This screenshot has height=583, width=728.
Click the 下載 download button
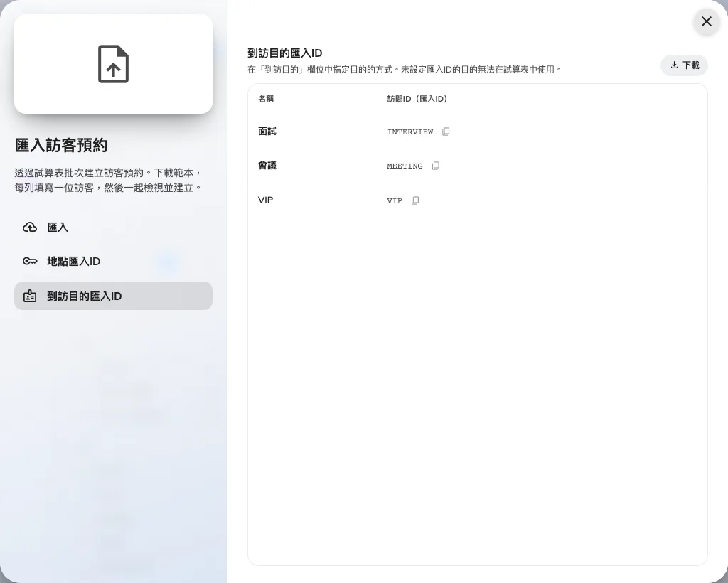[684, 65]
